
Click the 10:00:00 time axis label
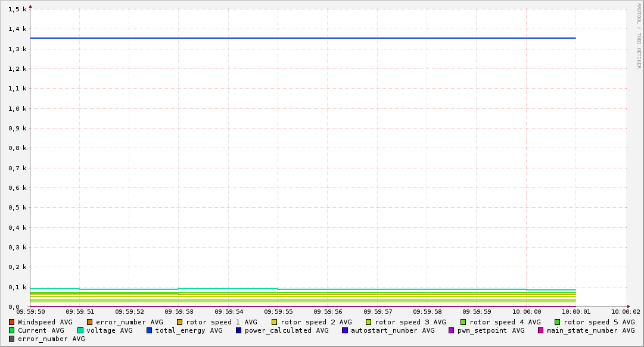(x=527, y=311)
